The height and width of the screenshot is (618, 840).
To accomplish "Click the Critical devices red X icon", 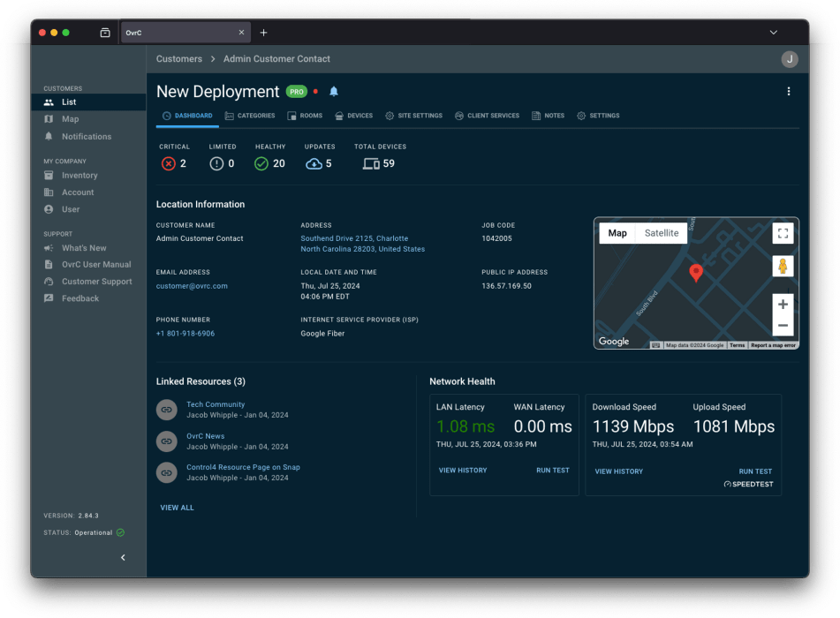I will tap(168, 163).
